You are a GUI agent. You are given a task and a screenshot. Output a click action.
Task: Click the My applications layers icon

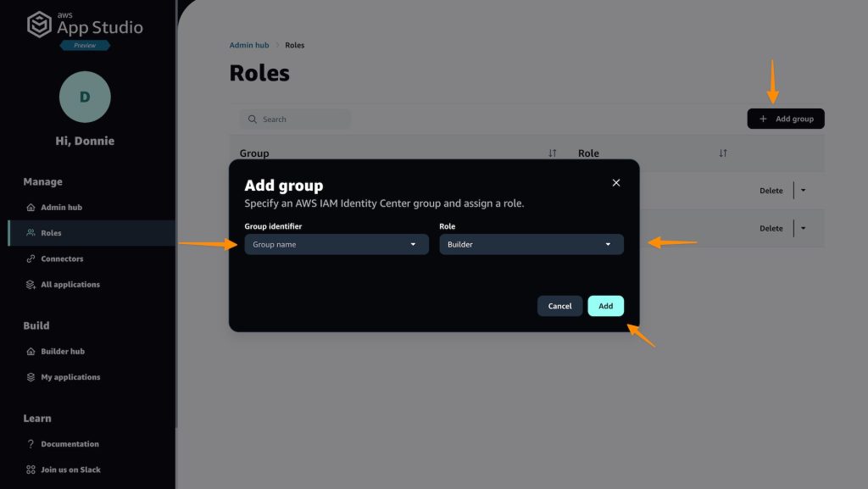pos(31,377)
